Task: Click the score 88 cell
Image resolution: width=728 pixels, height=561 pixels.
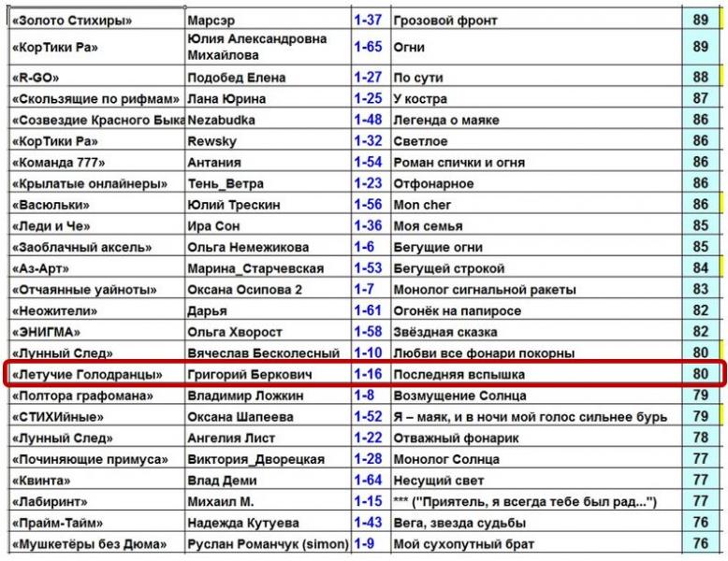Action: (700, 78)
